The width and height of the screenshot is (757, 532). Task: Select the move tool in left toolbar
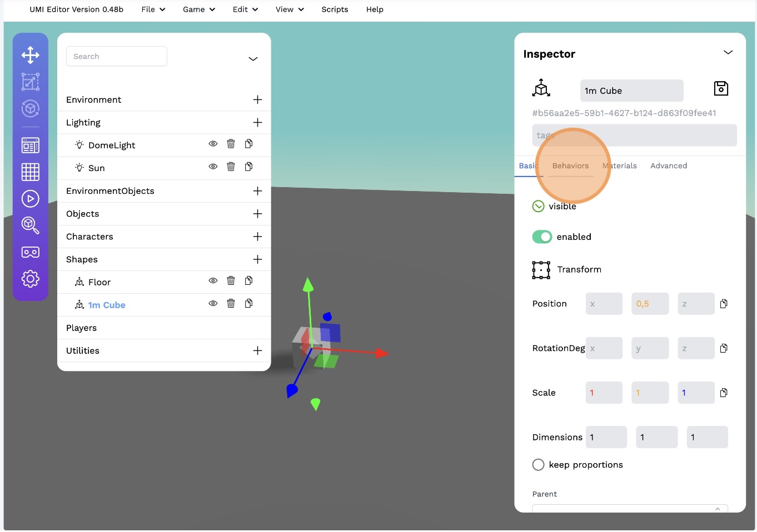pyautogui.click(x=30, y=54)
